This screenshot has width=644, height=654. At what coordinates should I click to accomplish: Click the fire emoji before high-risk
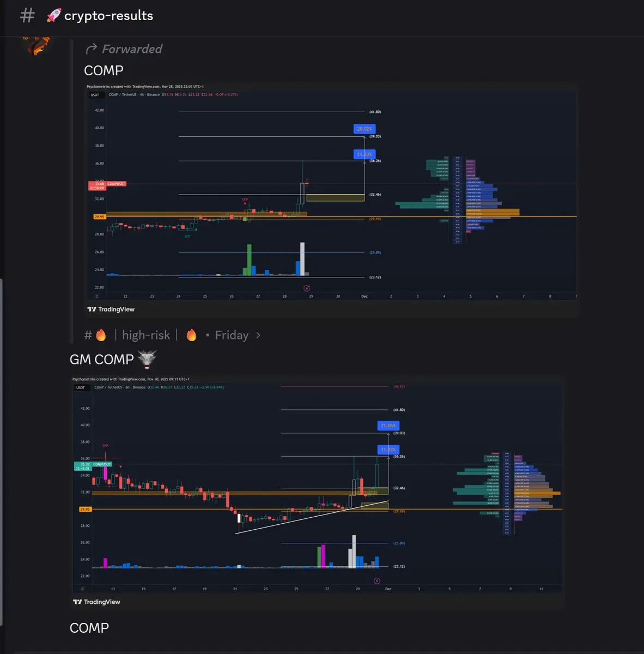[101, 335]
